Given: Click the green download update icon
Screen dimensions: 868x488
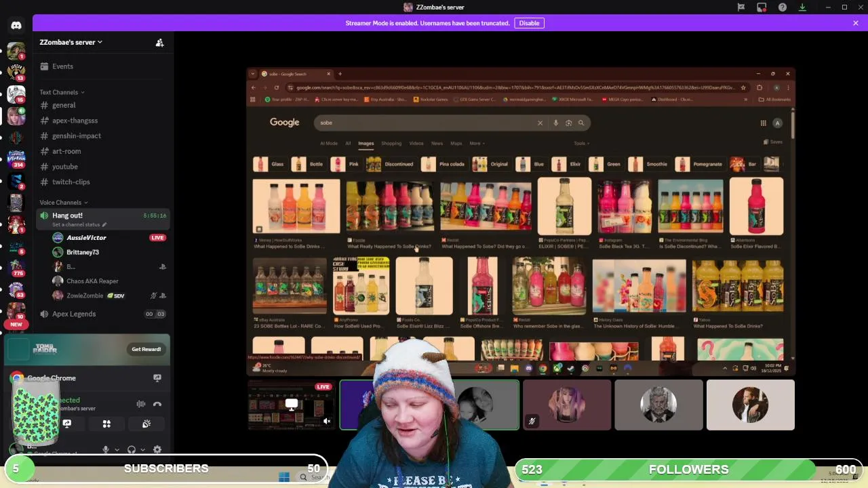Looking at the screenshot, I should pos(802,7).
